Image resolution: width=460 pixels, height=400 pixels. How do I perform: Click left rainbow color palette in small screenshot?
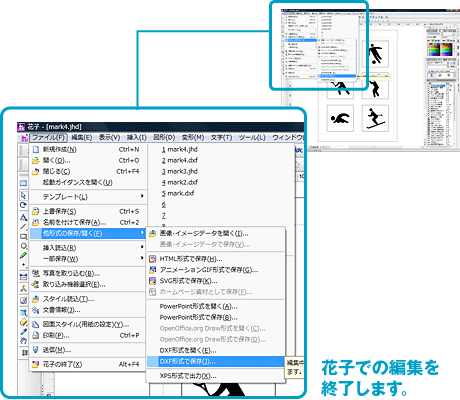434,50
